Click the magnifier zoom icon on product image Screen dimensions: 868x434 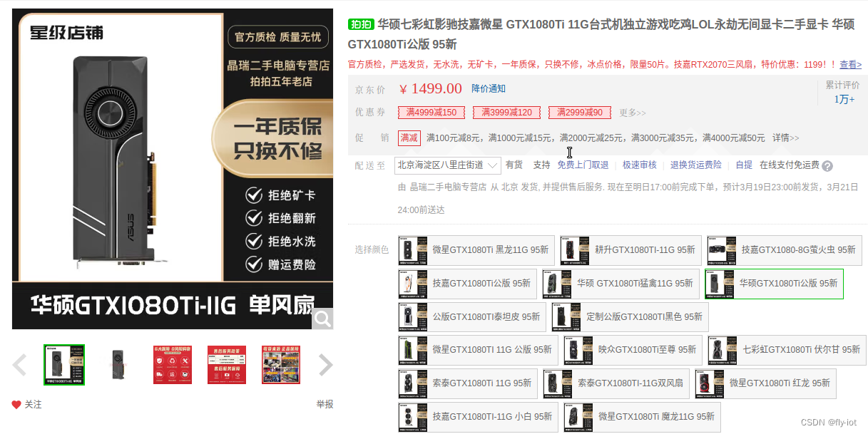click(322, 319)
